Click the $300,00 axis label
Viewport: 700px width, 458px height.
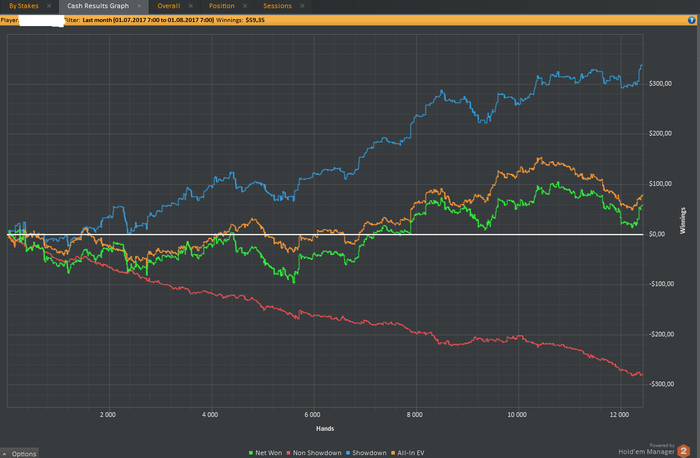pyautogui.click(x=660, y=83)
